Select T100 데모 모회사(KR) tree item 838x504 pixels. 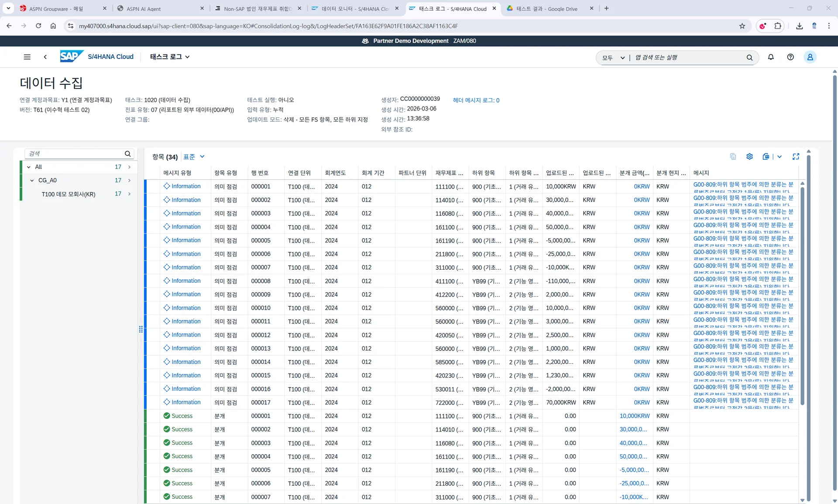pos(69,194)
